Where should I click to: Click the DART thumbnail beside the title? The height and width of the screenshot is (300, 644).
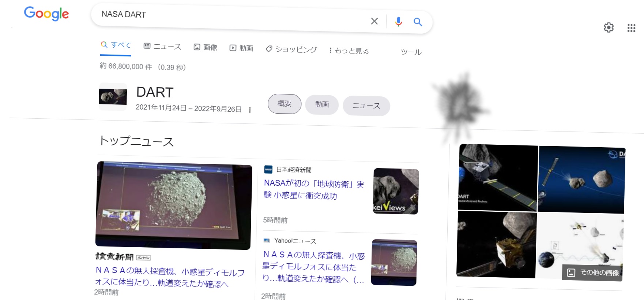[x=113, y=97]
